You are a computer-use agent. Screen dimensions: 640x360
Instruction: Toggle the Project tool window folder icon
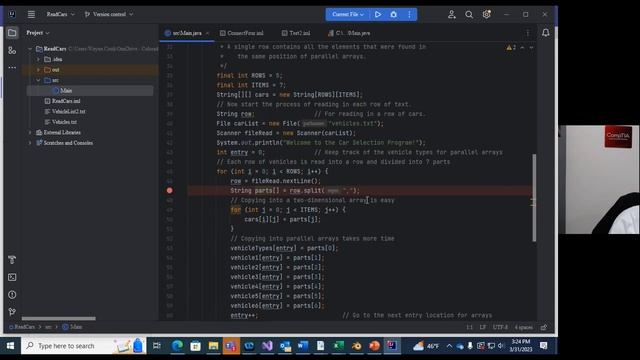[x=12, y=33]
